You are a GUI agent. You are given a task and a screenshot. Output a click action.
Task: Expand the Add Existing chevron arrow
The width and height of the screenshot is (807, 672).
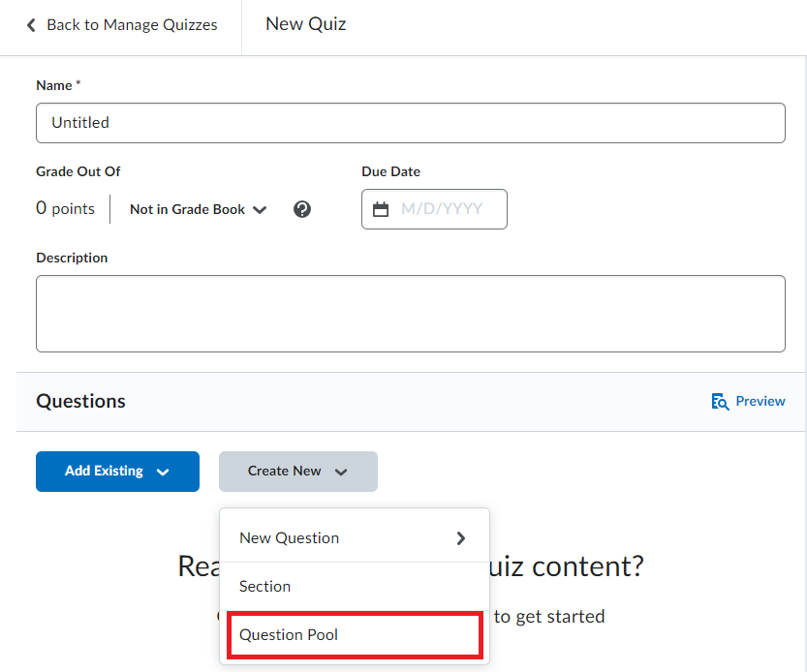point(163,472)
